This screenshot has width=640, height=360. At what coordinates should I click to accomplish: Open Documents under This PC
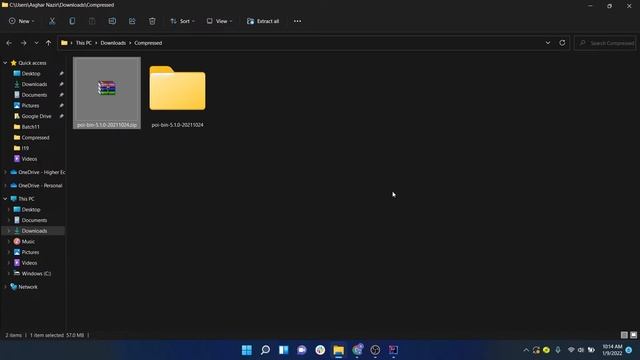pos(34,220)
